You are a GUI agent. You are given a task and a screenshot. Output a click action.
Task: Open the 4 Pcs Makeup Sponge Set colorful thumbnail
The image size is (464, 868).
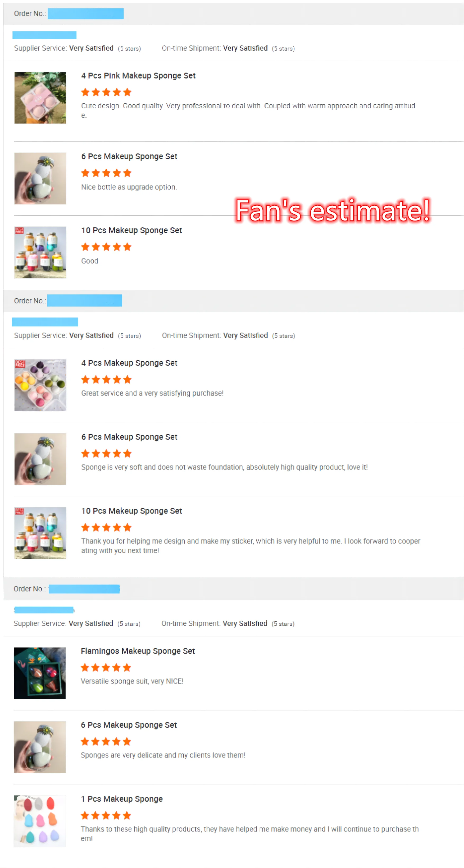[40, 385]
